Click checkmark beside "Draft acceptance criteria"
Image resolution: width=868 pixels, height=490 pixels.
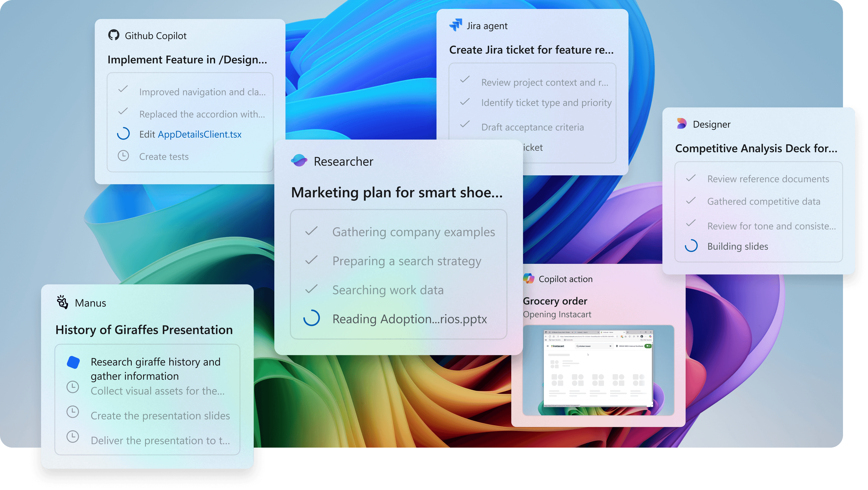pos(465,124)
